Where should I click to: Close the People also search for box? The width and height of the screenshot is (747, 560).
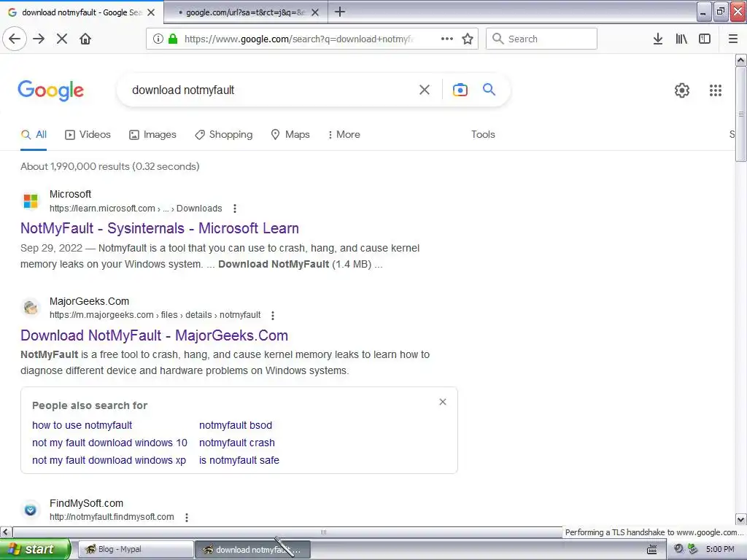(443, 402)
